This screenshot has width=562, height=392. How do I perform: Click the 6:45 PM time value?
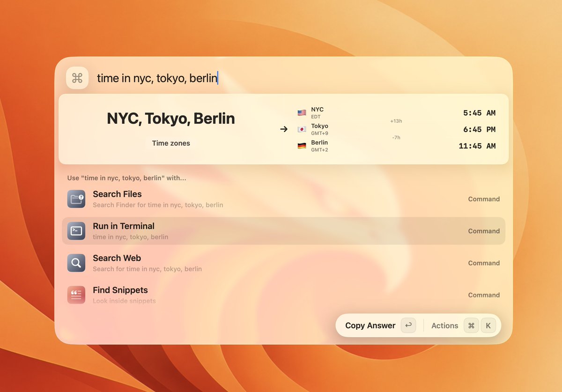point(479,129)
